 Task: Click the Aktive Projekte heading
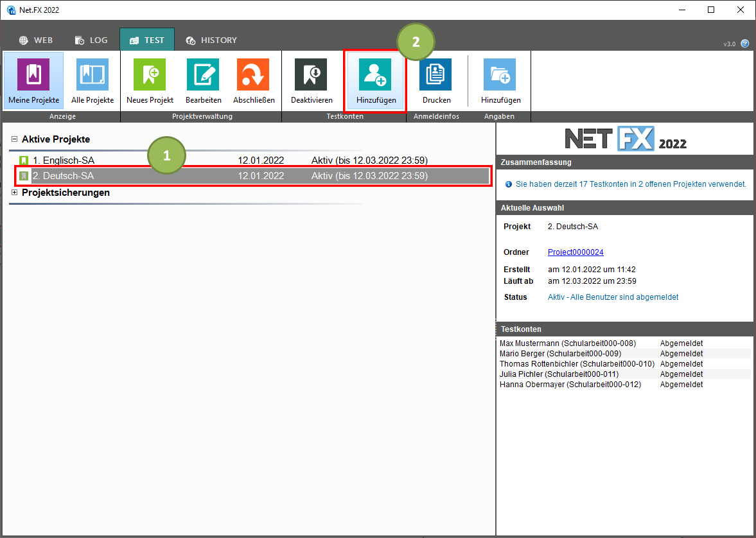[x=56, y=139]
